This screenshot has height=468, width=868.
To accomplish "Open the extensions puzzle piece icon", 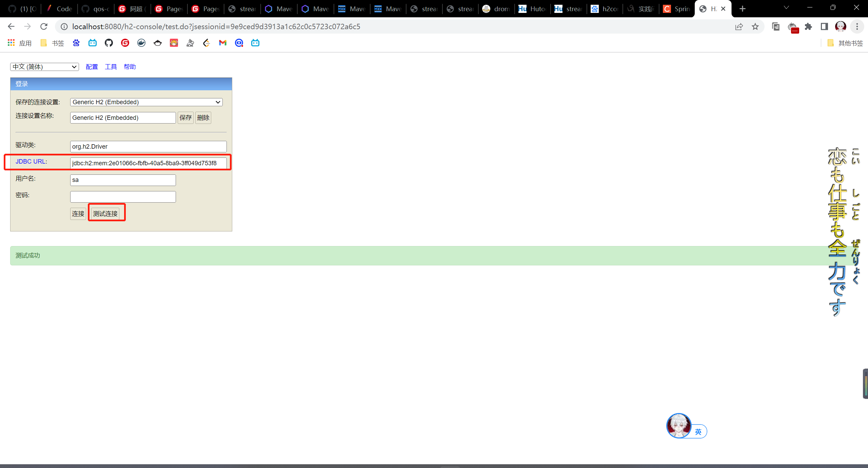I will coord(808,26).
